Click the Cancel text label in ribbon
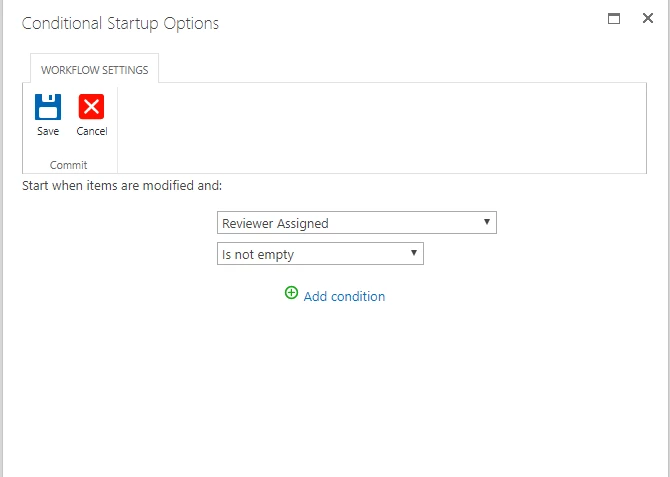This screenshot has width=670, height=477. (x=92, y=131)
